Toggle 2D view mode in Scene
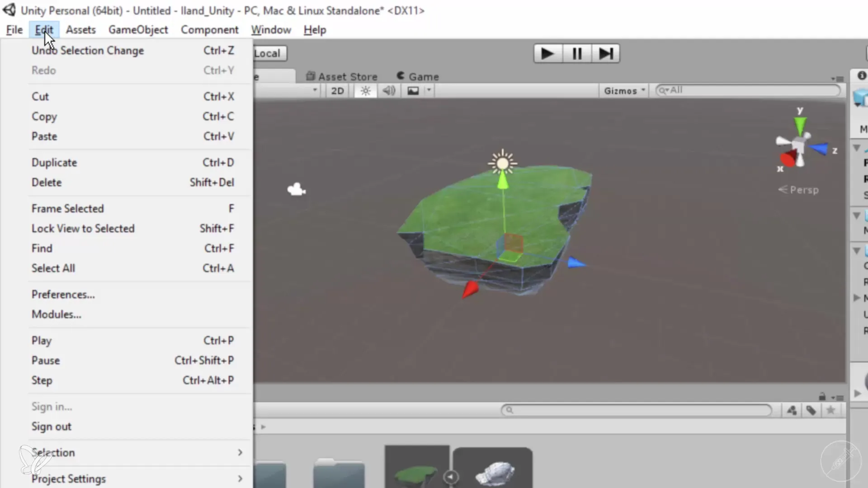The width and height of the screenshot is (868, 488). tap(337, 91)
